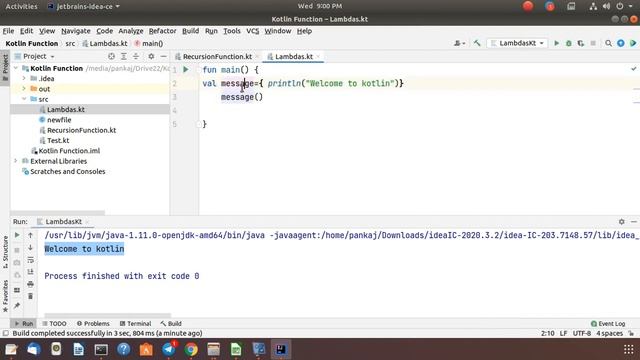This screenshot has height=360, width=640.
Task: Select newfile in project tree
Action: tap(59, 120)
